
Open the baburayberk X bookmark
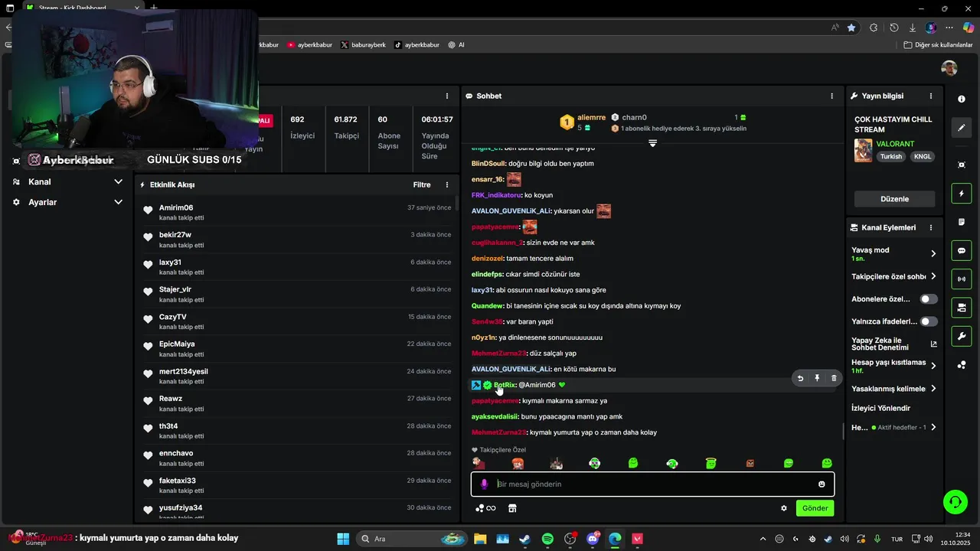[x=363, y=45]
